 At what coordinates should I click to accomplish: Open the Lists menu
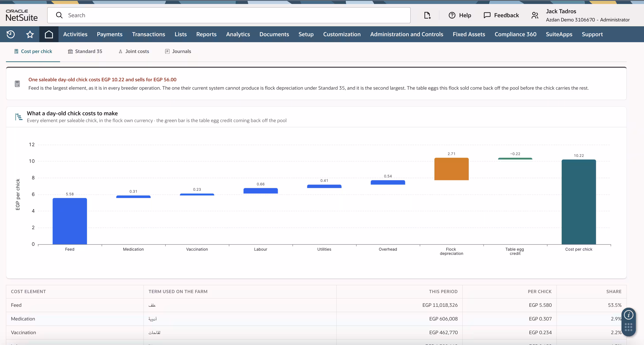pyautogui.click(x=180, y=34)
